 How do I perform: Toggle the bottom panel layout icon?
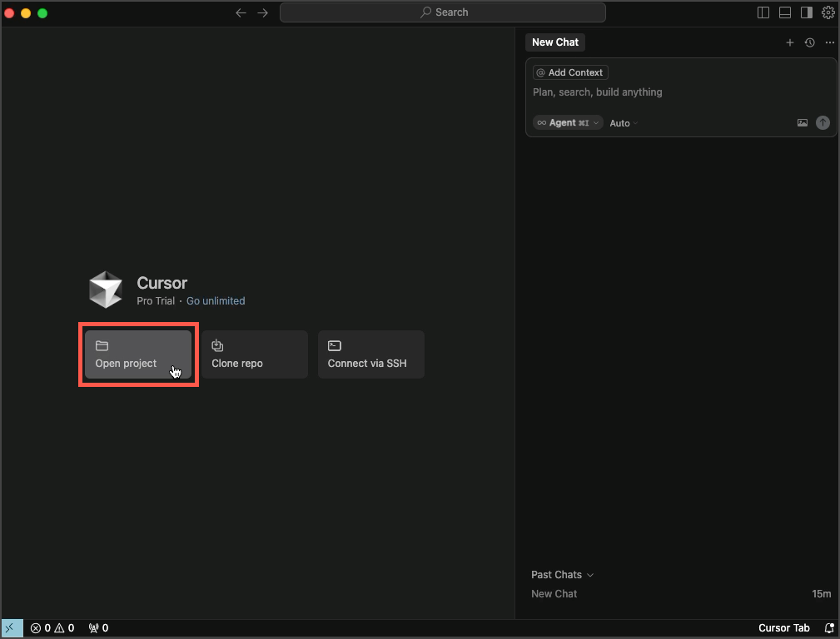(x=785, y=12)
